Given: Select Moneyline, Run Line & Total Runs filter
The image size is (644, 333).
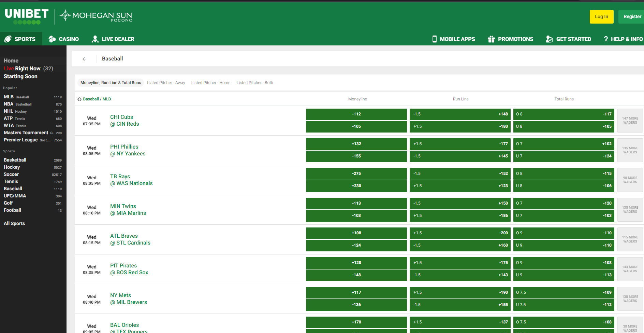Looking at the screenshot, I should pos(111,83).
